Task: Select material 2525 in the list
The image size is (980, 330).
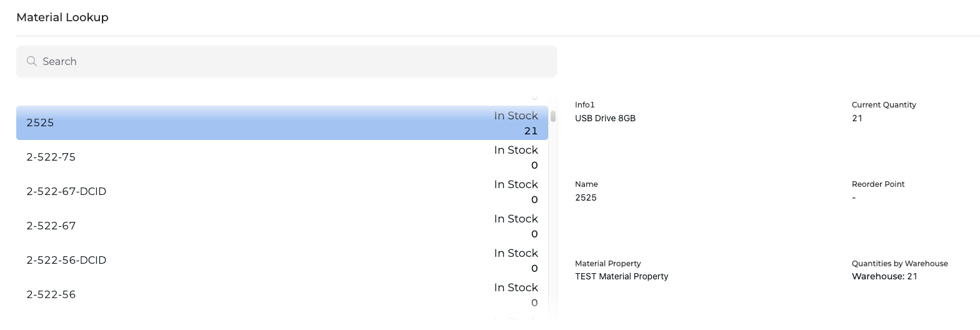Action: 282,122
